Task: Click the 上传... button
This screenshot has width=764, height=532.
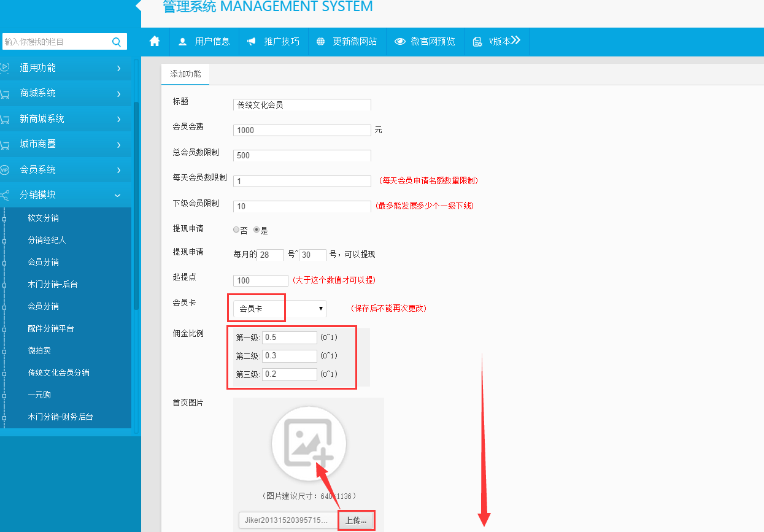Action: tap(356, 520)
